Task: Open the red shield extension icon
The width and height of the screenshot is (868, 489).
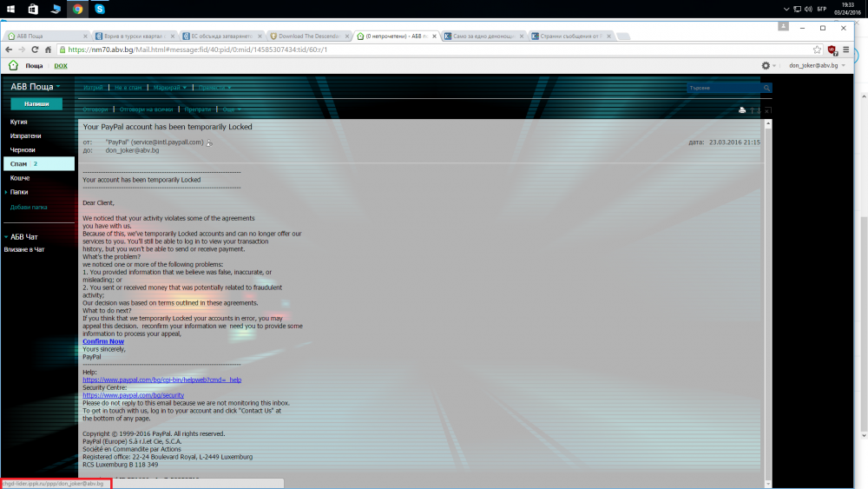Action: (x=832, y=50)
